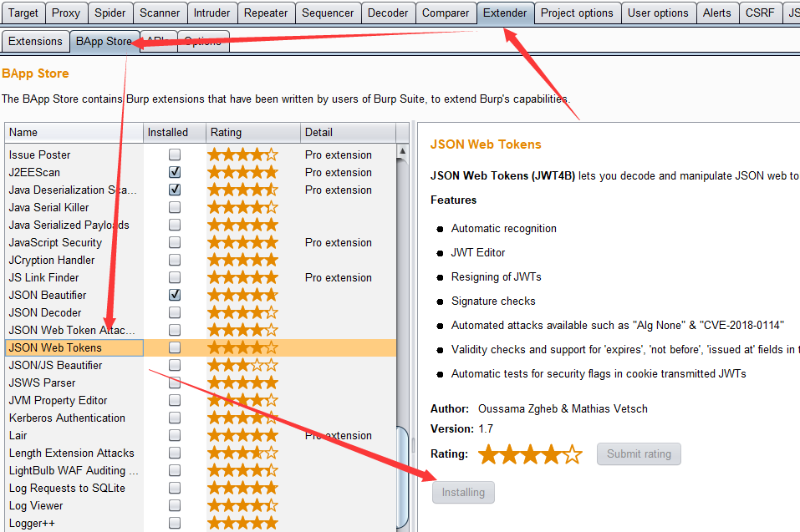Image resolution: width=800 pixels, height=532 pixels.
Task: Select the JVM Property Editor row
Action: [201, 401]
